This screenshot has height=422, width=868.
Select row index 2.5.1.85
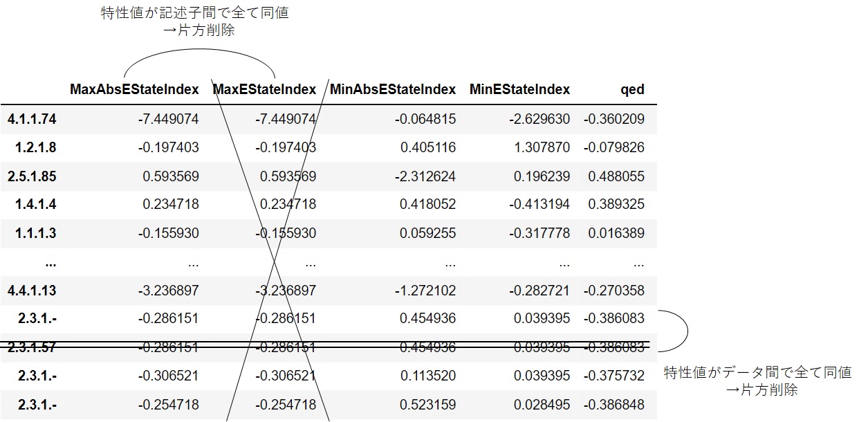tap(32, 176)
